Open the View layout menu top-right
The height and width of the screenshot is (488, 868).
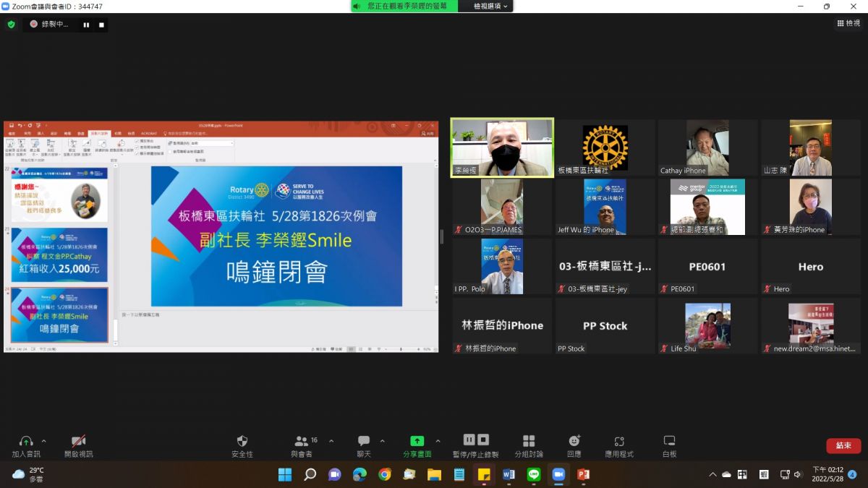tap(849, 23)
